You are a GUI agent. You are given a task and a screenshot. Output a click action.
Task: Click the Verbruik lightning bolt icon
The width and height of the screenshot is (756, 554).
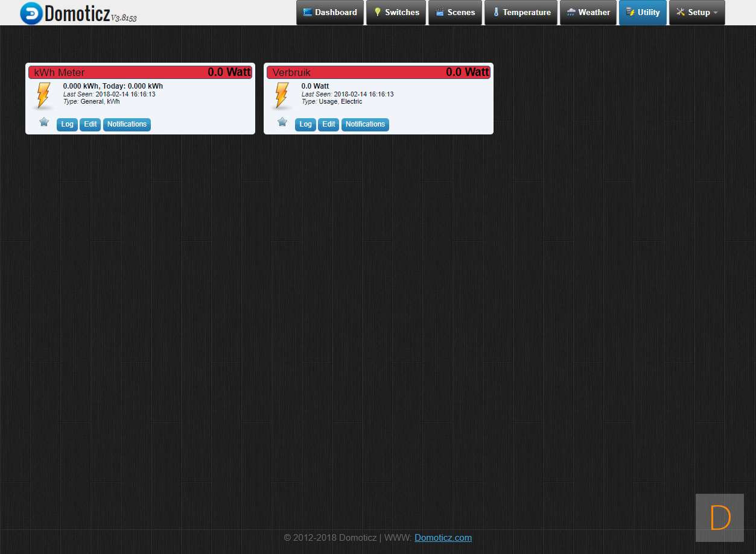coord(282,95)
